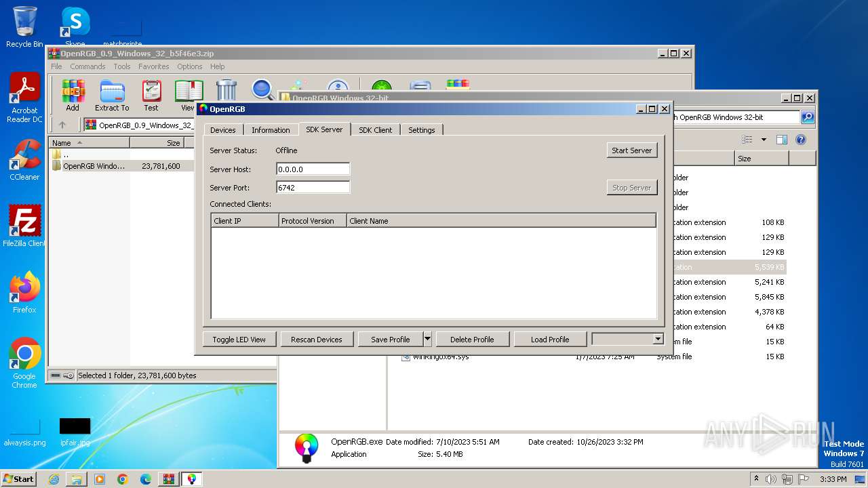The image size is (868, 488).
Task: Click the Stop Server button
Action: (631, 188)
